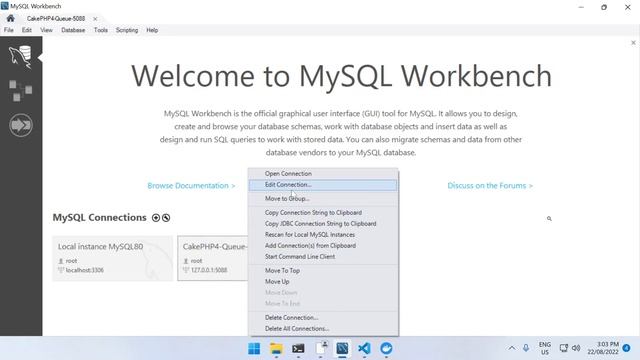
Task: Open the home screen tab icon
Action: tap(10, 18)
